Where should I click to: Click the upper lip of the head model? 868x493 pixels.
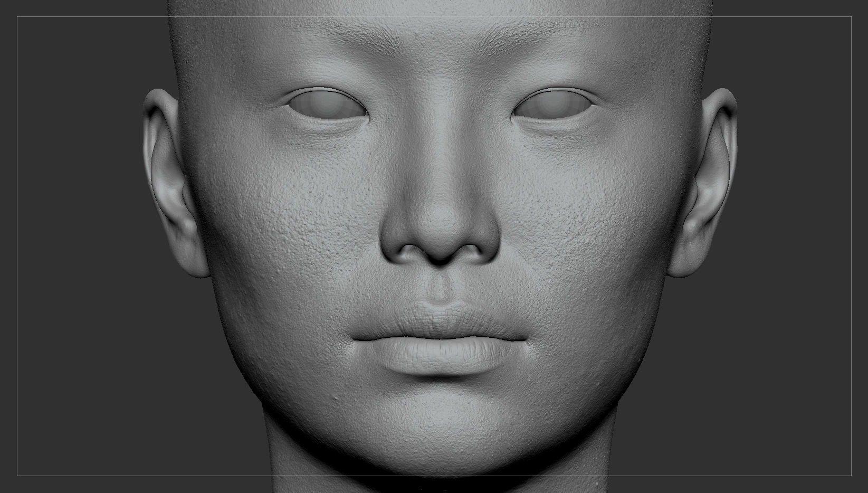439,322
